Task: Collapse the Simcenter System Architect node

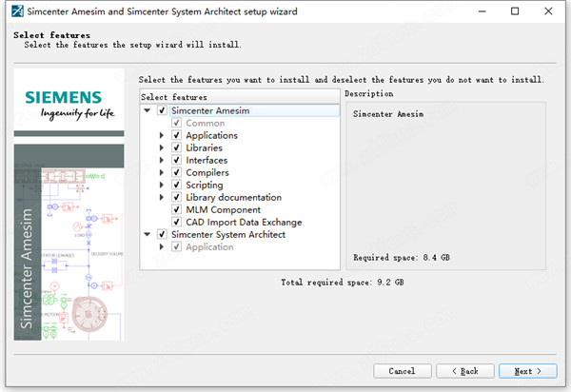Action: tap(148, 234)
